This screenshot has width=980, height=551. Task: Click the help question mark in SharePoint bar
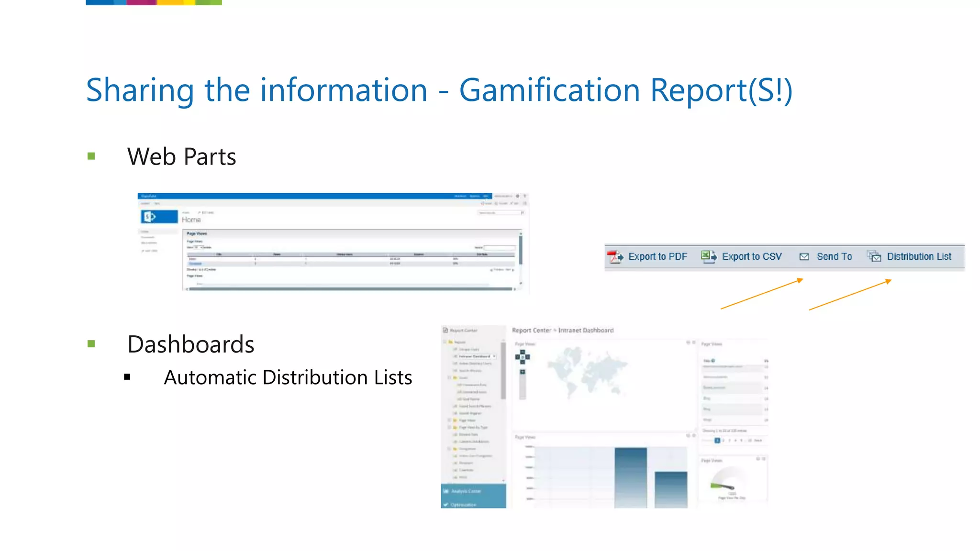tap(525, 196)
